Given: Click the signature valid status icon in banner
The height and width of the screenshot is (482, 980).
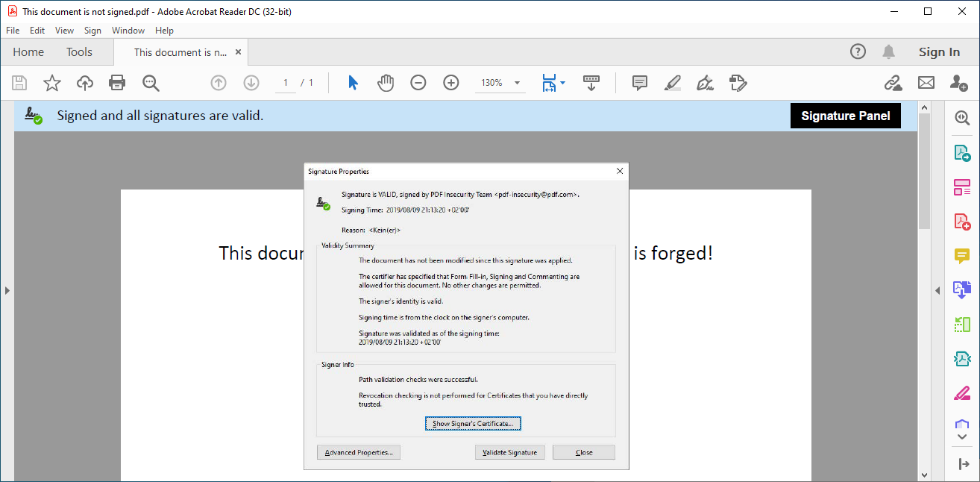Looking at the screenshot, I should point(33,116).
